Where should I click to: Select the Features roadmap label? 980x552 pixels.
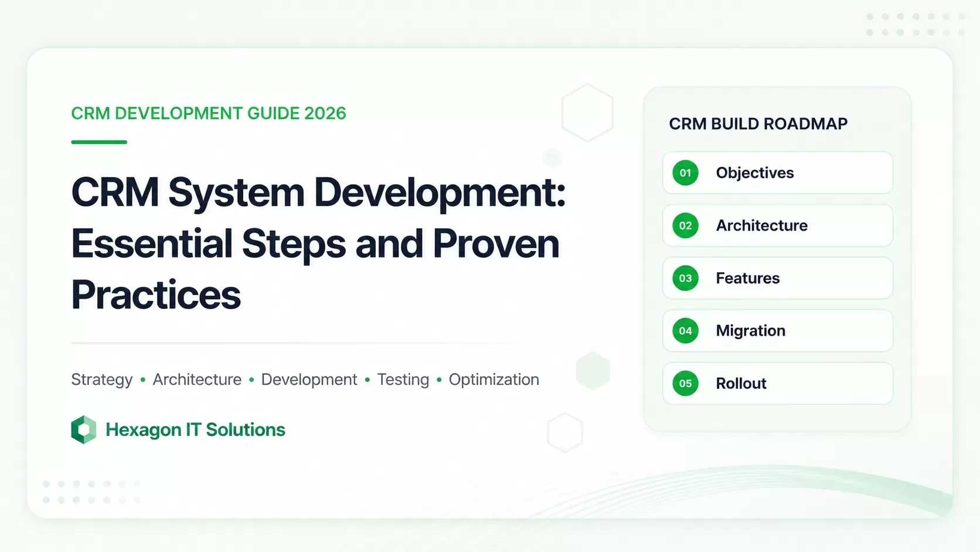coord(748,278)
